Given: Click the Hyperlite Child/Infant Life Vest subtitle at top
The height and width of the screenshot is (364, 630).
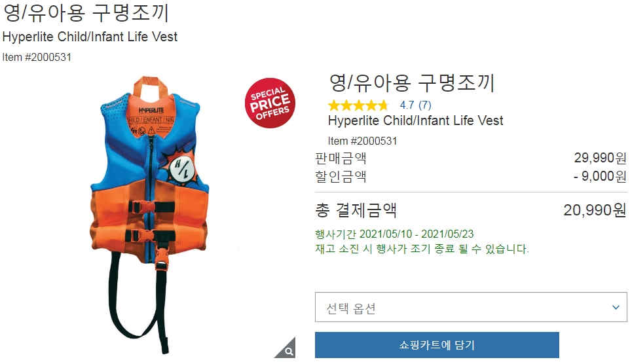Looking at the screenshot, I should (90, 37).
